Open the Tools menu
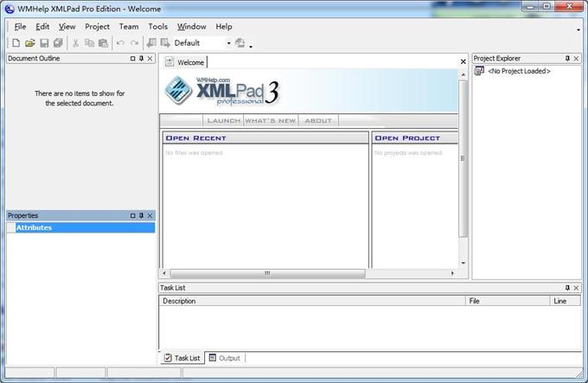Viewport: 588px width, 383px height. (x=157, y=27)
